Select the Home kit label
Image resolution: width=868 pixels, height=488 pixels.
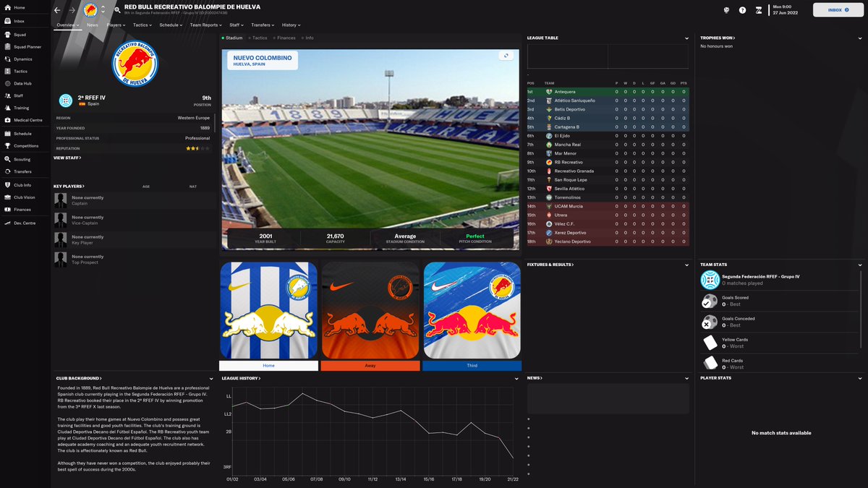click(269, 366)
